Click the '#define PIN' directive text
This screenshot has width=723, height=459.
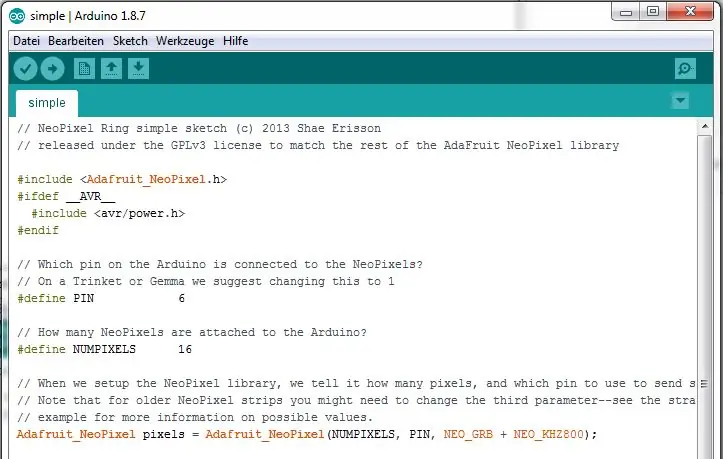pyautogui.click(x=55, y=298)
